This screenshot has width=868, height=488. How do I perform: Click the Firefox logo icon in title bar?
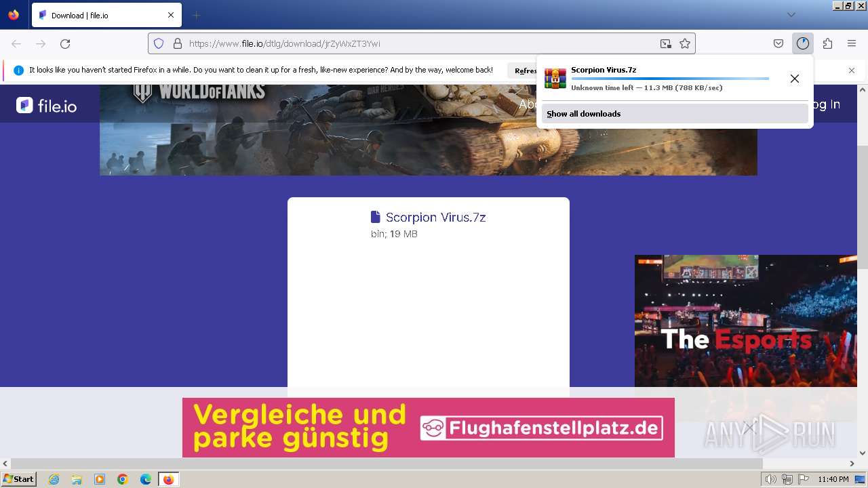tap(14, 15)
